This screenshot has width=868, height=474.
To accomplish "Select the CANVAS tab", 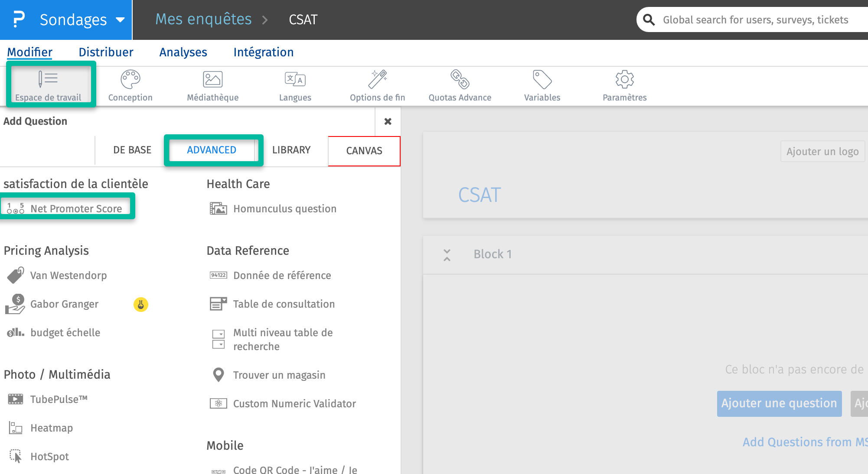I will (x=362, y=150).
